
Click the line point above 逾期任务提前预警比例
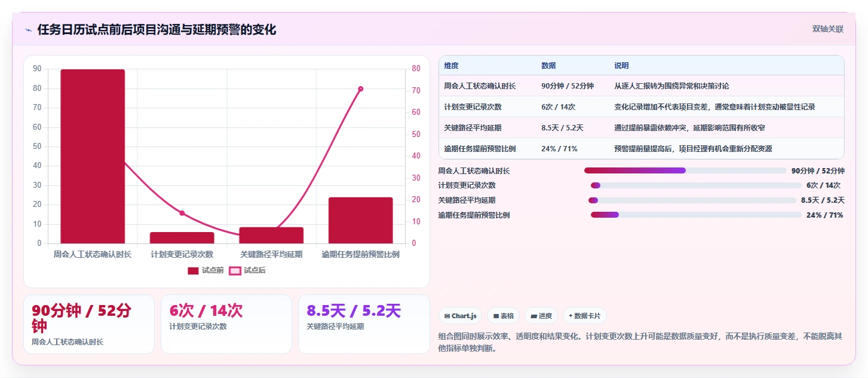[360, 89]
